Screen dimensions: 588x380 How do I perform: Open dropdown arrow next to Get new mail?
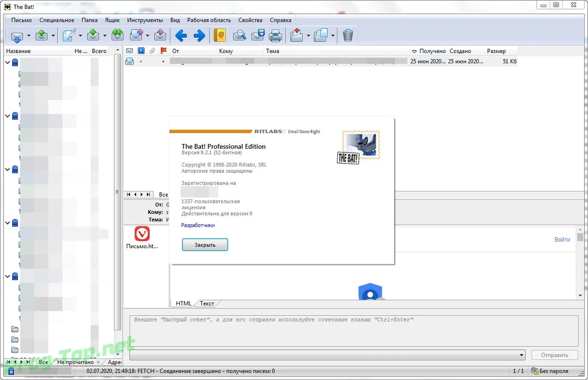(x=29, y=36)
